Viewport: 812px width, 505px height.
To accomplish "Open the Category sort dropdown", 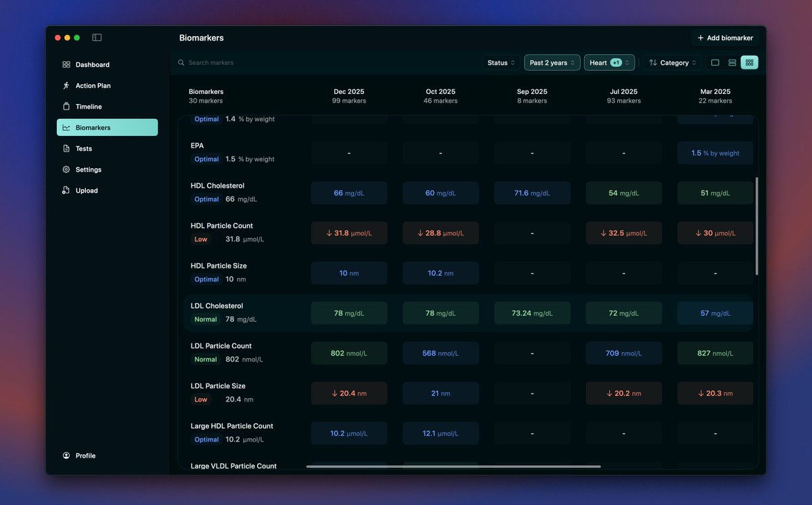I will [x=672, y=63].
